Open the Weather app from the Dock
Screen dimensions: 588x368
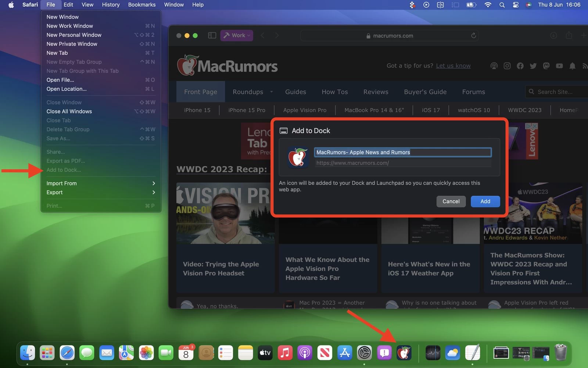pyautogui.click(x=453, y=352)
